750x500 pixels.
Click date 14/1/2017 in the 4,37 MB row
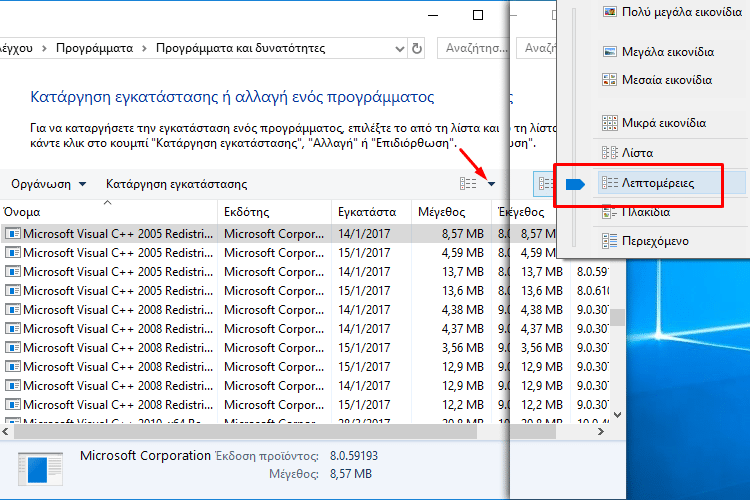tap(364, 329)
